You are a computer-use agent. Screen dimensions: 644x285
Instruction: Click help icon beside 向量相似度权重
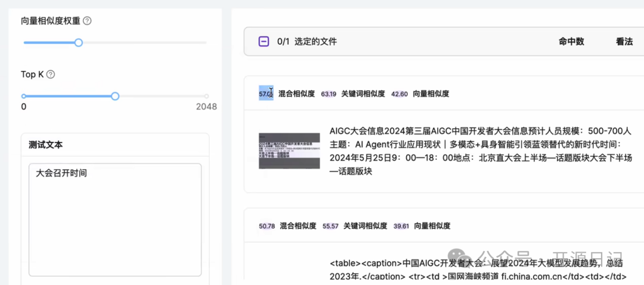click(87, 20)
